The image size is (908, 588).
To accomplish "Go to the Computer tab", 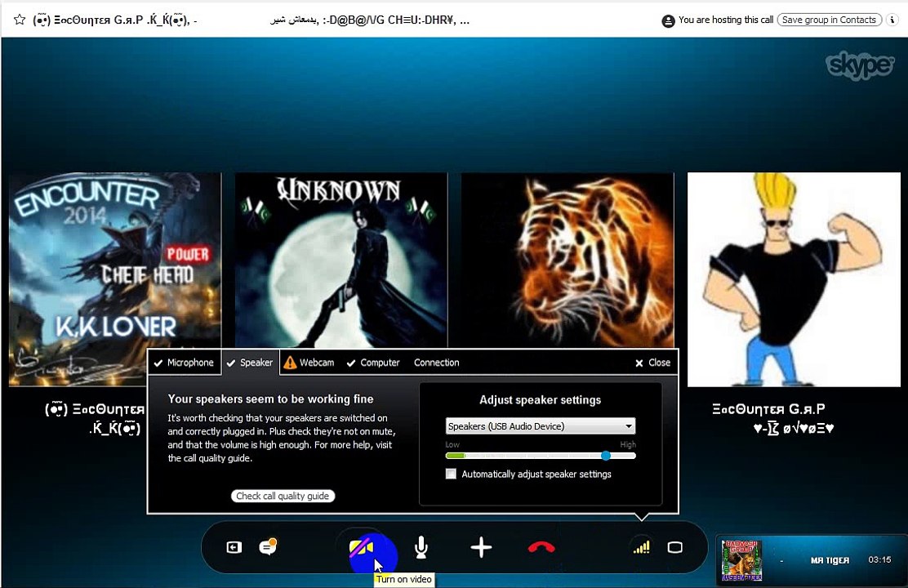I will [373, 363].
